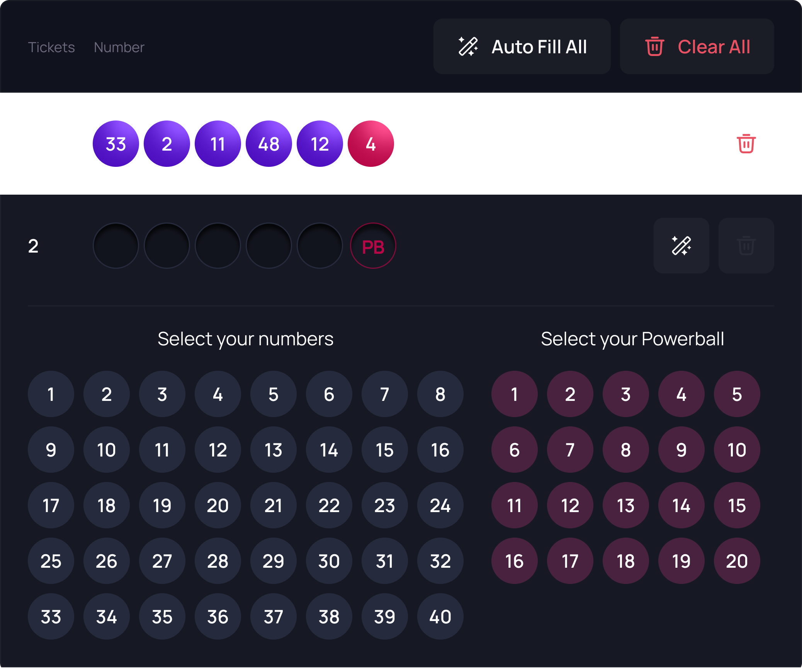Image resolution: width=802 pixels, height=672 pixels.
Task: Pick Powerball number 20
Action: coord(737,561)
